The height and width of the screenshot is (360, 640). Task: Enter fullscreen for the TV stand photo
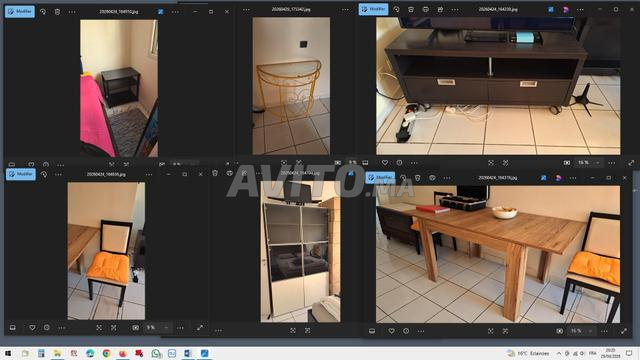(x=631, y=163)
